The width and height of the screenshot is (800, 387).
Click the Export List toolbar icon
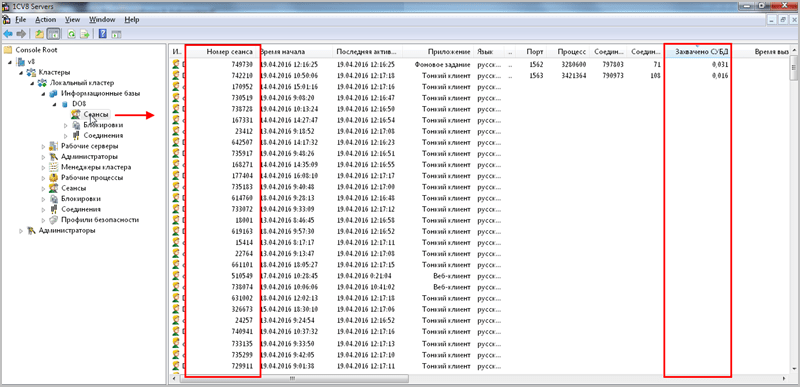(84, 34)
